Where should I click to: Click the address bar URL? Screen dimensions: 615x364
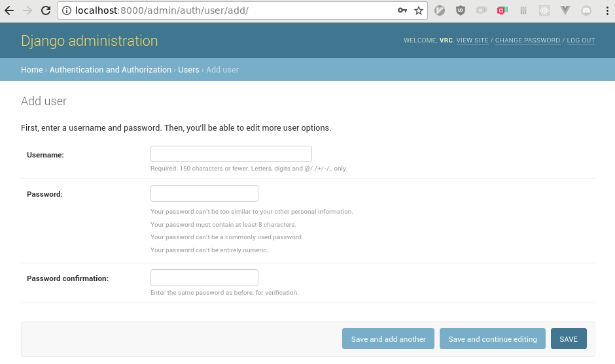click(162, 10)
